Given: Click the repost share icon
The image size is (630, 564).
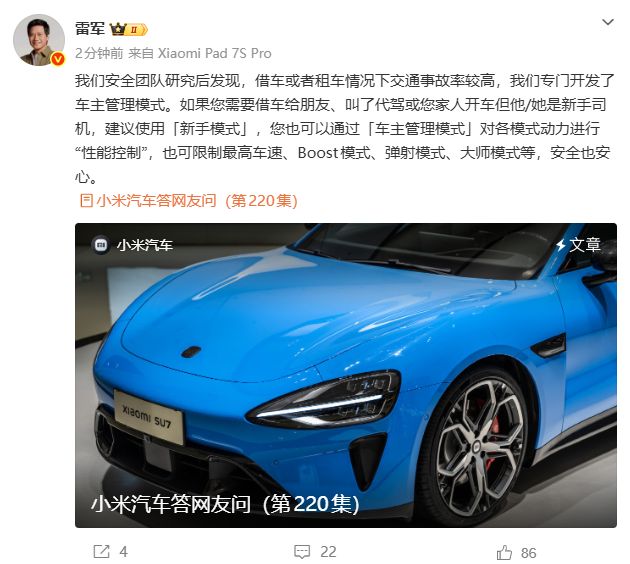Looking at the screenshot, I should tap(101, 552).
